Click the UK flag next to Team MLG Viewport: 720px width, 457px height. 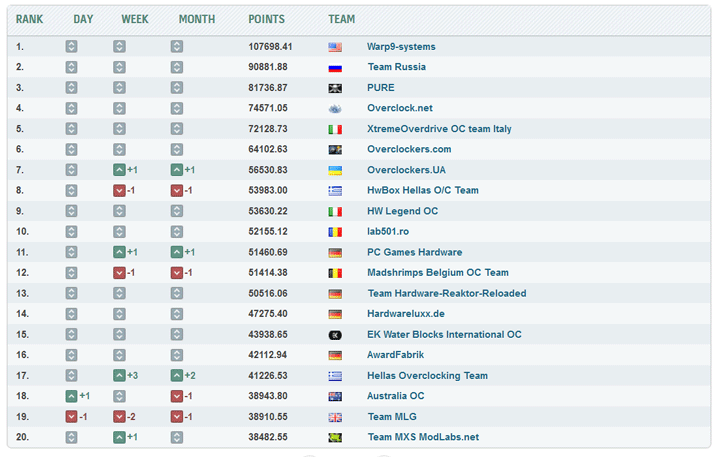(x=335, y=417)
